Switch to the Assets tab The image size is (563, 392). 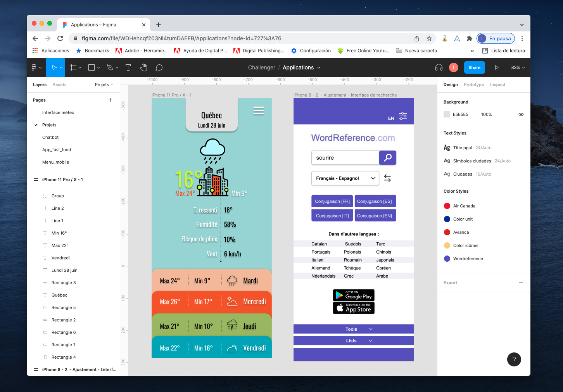pyautogui.click(x=59, y=85)
